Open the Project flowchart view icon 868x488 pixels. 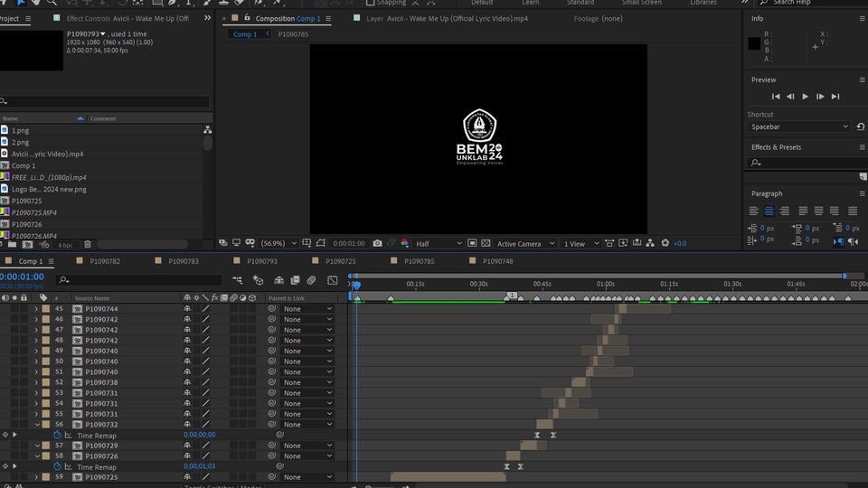[x=207, y=129]
